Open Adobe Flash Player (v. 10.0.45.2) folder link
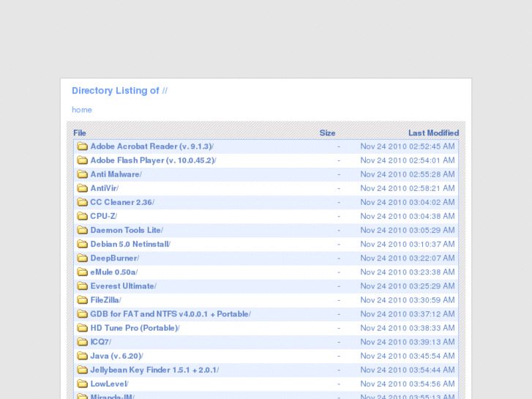Viewport: 532px width, 399px height. (154, 160)
